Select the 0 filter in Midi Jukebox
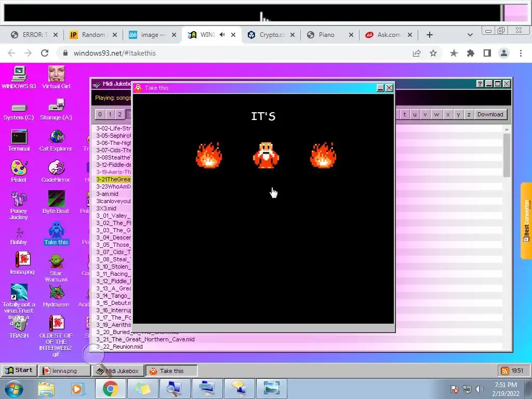This screenshot has height=399, width=532. (100, 114)
